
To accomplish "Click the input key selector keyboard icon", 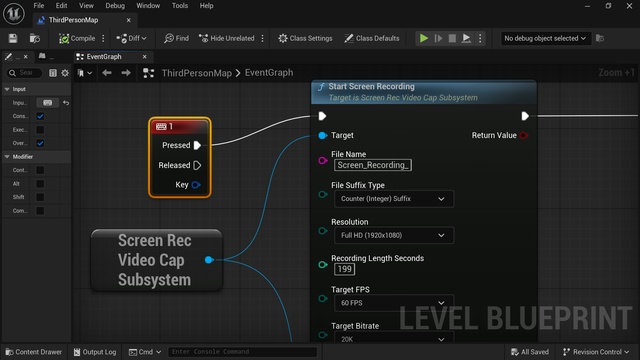I will 47,103.
